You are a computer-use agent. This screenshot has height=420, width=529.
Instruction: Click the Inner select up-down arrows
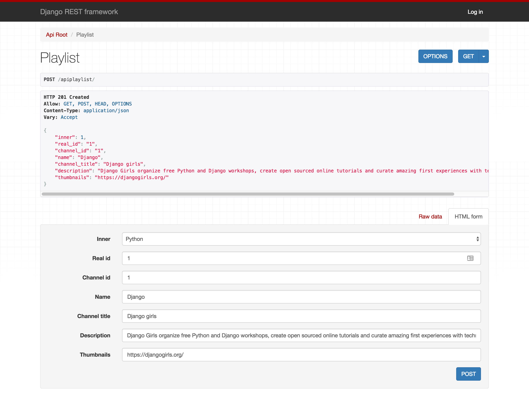[x=477, y=239]
